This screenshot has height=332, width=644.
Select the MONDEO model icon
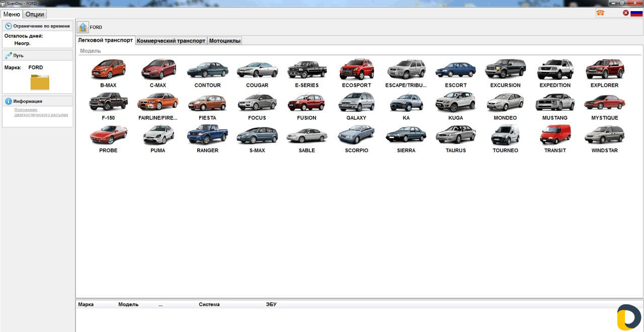pos(506,102)
